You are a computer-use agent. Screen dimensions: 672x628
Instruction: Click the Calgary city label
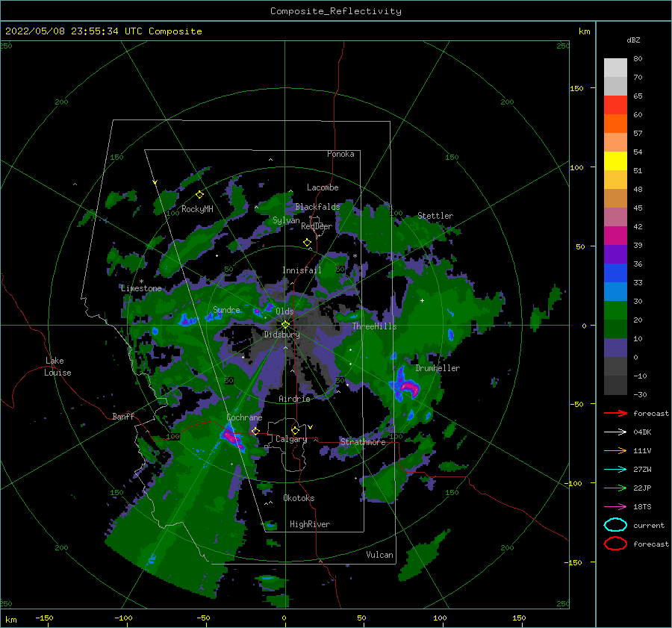[x=291, y=439]
